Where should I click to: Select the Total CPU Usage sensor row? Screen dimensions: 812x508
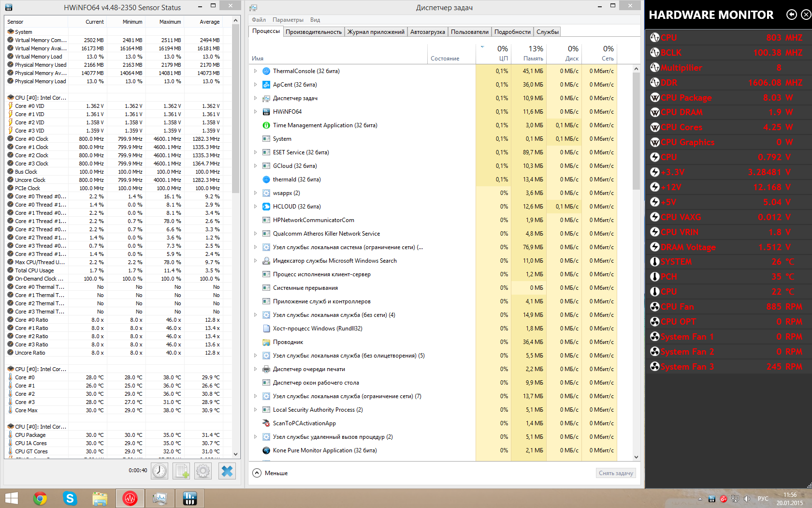pos(114,270)
